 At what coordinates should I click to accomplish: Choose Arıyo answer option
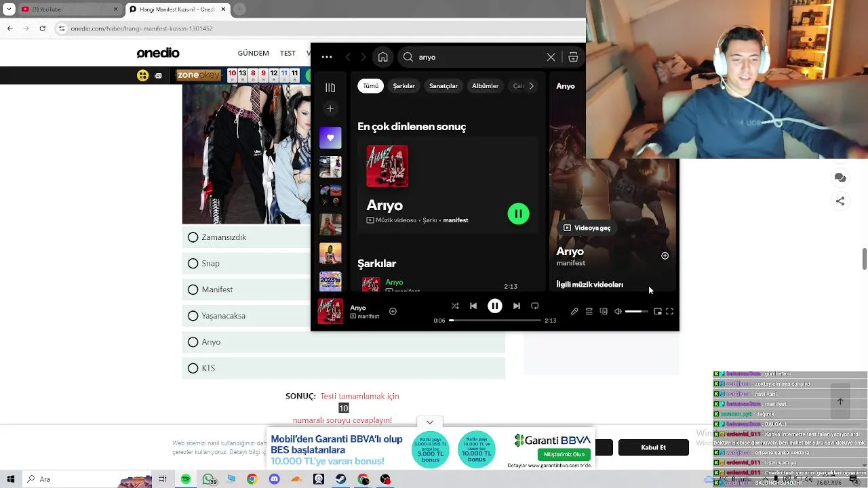pos(344,342)
